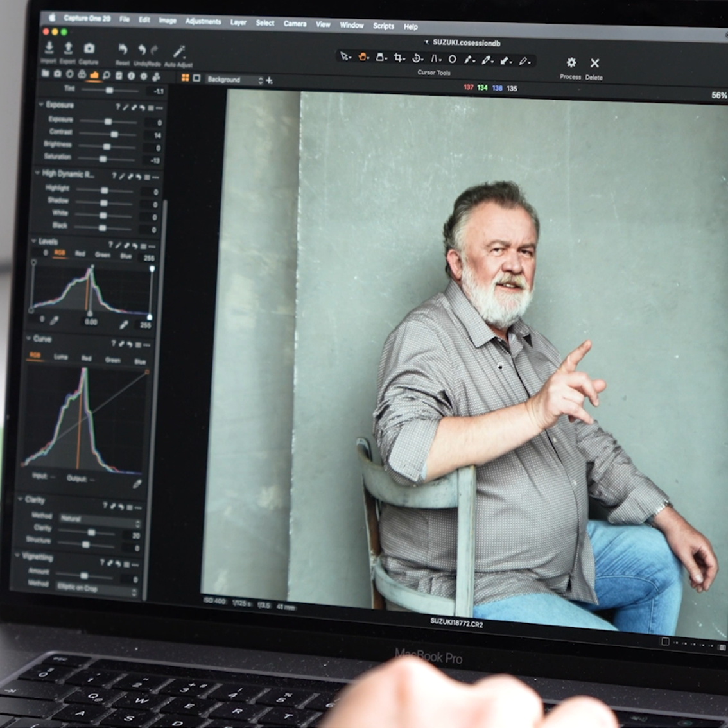Screen dimensions: 728x728
Task: Click the Process gear icon
Action: coord(571,62)
